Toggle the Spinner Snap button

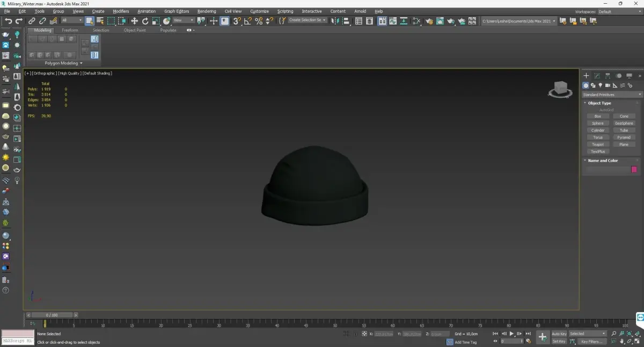point(269,21)
